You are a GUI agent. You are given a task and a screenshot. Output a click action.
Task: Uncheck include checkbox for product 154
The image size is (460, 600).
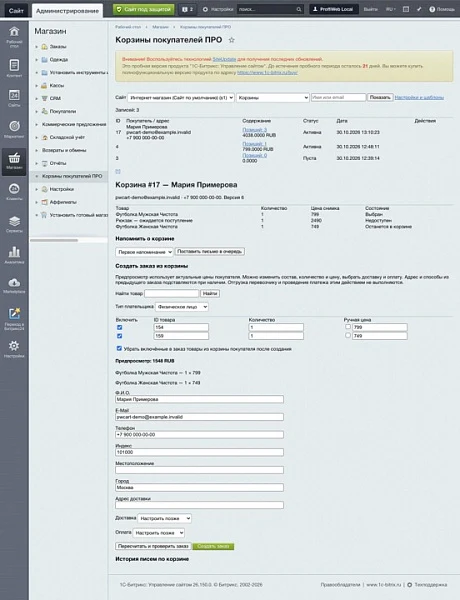(119, 327)
